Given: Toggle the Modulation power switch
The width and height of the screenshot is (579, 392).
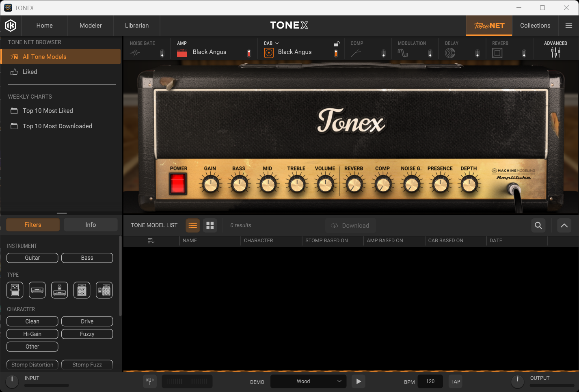Looking at the screenshot, I should pyautogui.click(x=430, y=53).
